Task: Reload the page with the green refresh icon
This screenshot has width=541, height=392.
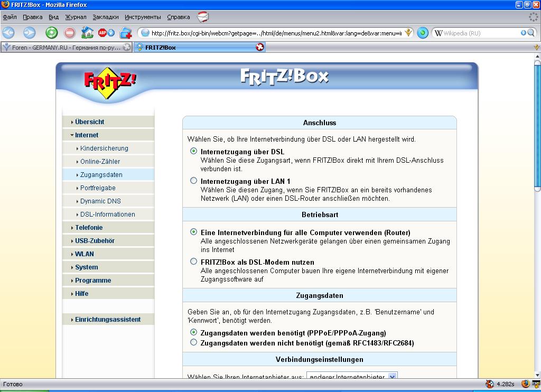Action: pos(51,33)
